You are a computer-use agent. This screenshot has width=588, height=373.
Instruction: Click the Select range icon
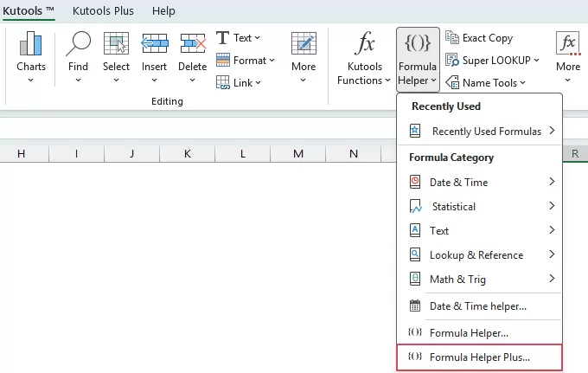pos(116,43)
